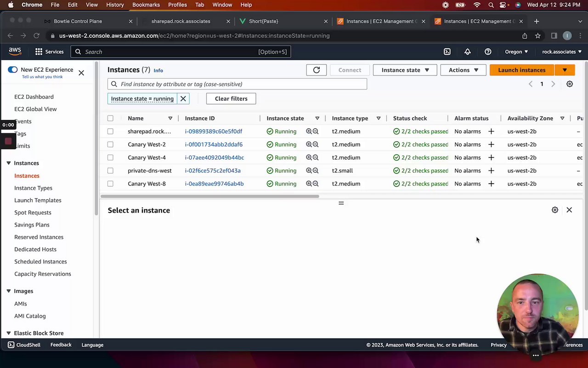This screenshot has width=588, height=368.
Task: Open the CloudShell icon in top navigation bar
Action: (447, 52)
